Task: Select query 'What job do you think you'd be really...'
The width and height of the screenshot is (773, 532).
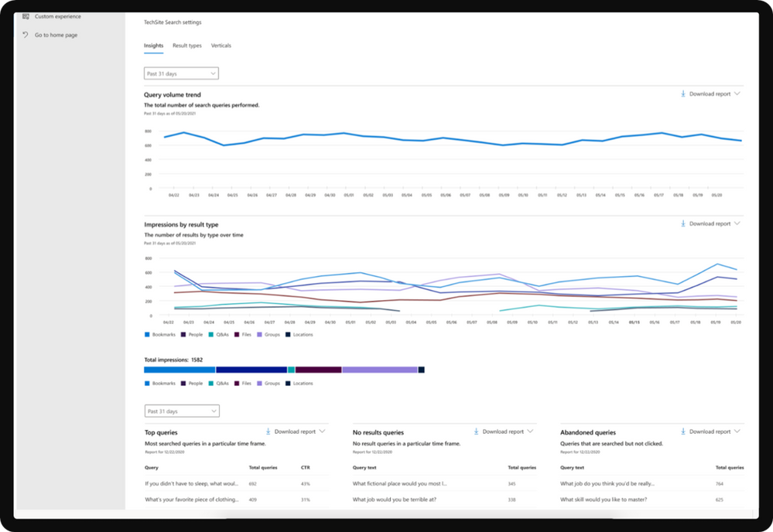Action: (x=607, y=484)
